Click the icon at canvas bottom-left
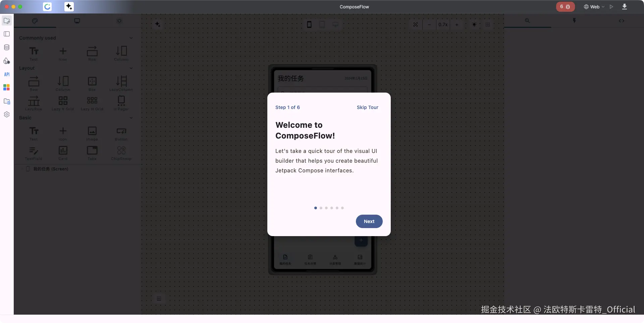 pyautogui.click(x=159, y=299)
